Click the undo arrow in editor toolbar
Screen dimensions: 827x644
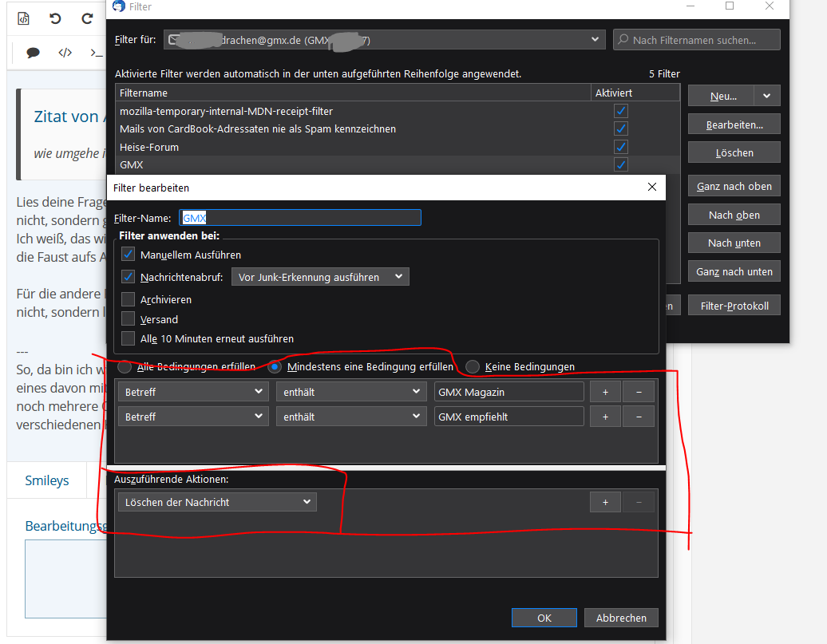(55, 19)
